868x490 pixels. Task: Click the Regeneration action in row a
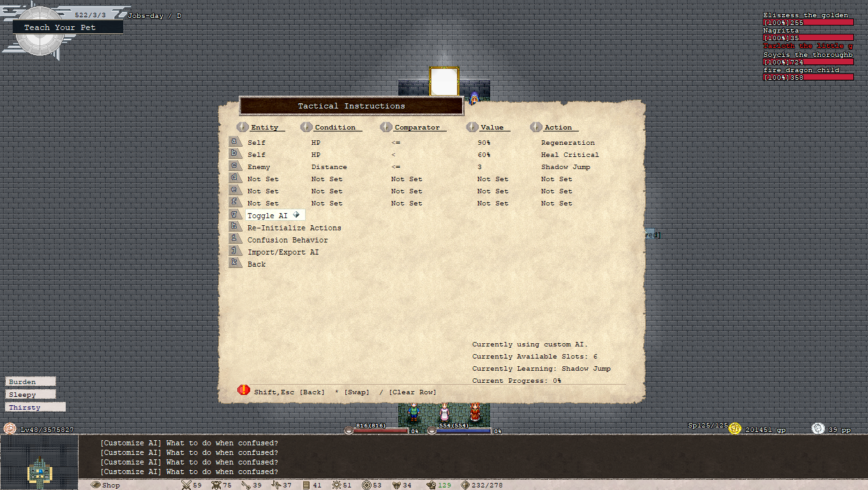[567, 143]
